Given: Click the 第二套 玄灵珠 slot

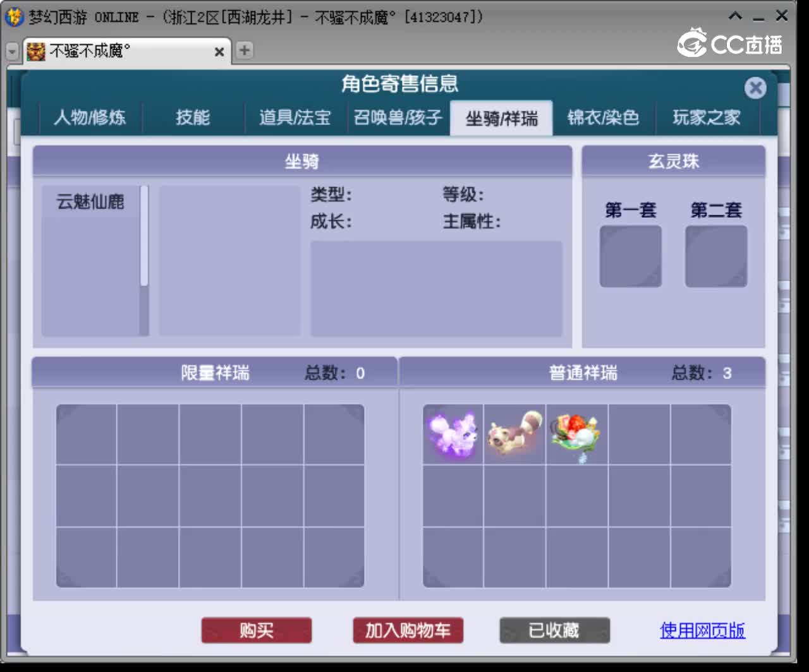Looking at the screenshot, I should click(716, 256).
